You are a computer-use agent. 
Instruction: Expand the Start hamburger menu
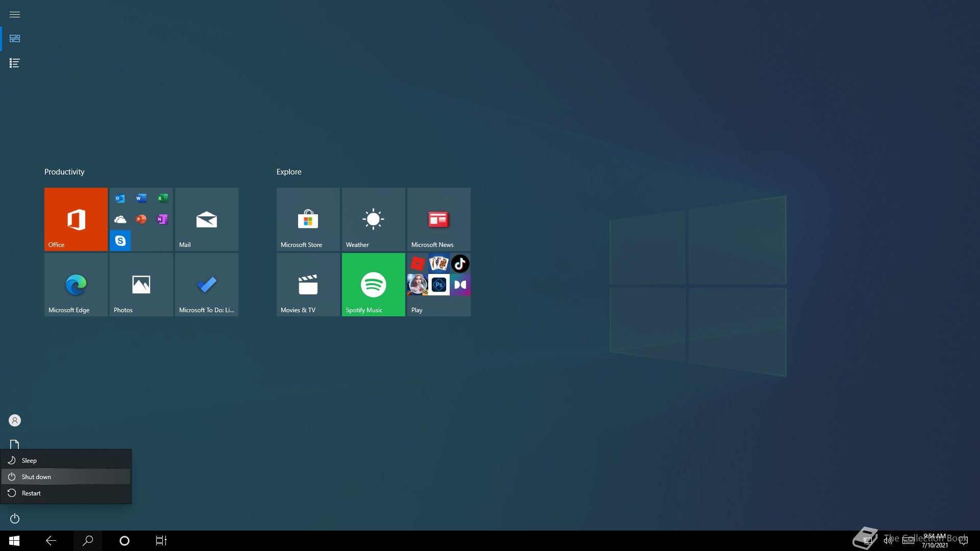tap(15, 14)
